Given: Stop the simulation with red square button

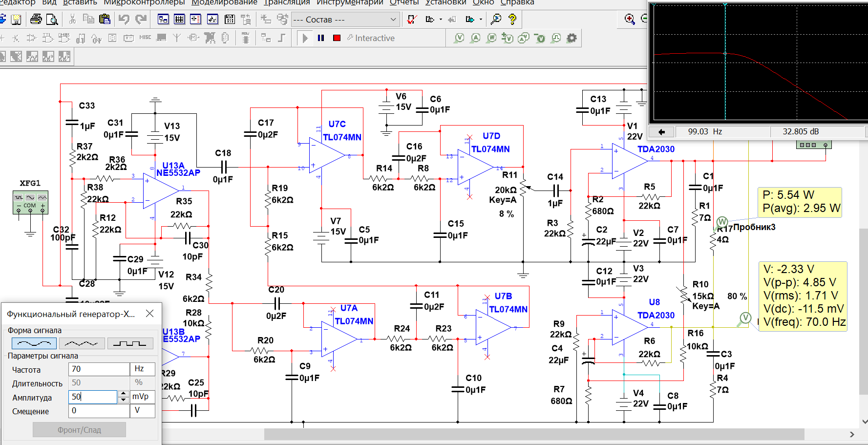Looking at the screenshot, I should [x=337, y=38].
